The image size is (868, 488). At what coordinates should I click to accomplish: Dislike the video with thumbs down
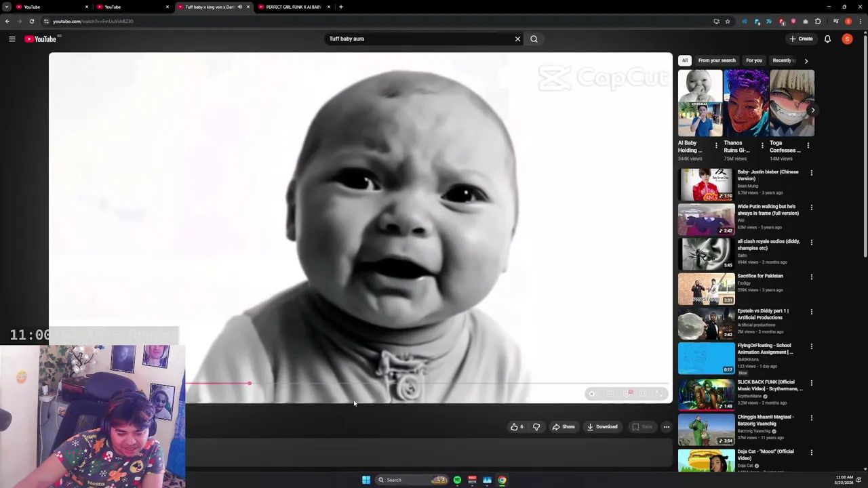point(536,427)
